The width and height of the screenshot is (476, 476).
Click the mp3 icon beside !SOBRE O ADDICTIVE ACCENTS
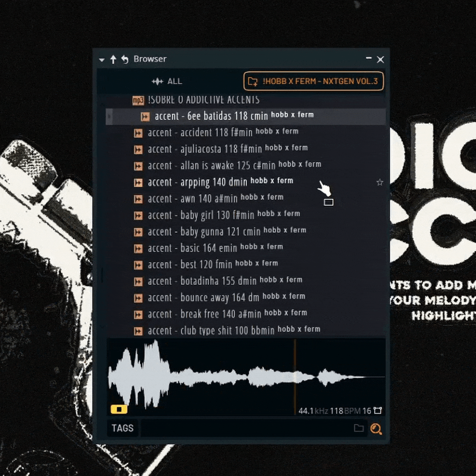pyautogui.click(x=138, y=100)
